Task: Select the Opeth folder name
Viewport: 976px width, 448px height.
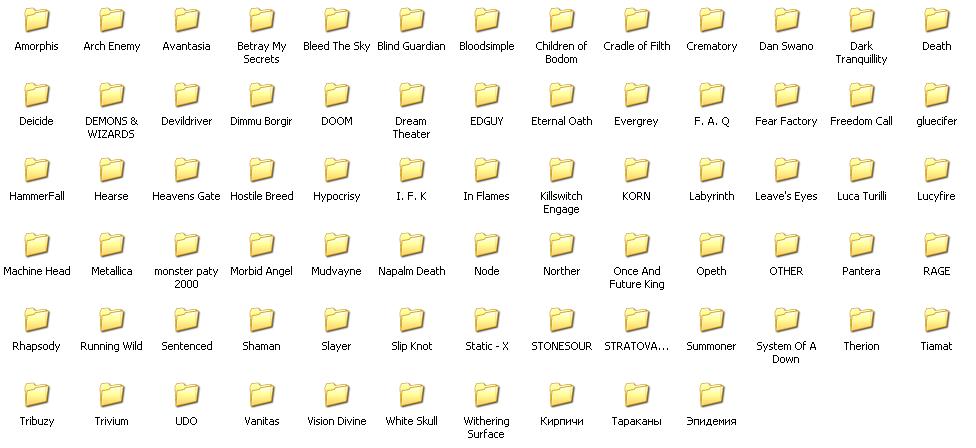Action: click(x=711, y=271)
